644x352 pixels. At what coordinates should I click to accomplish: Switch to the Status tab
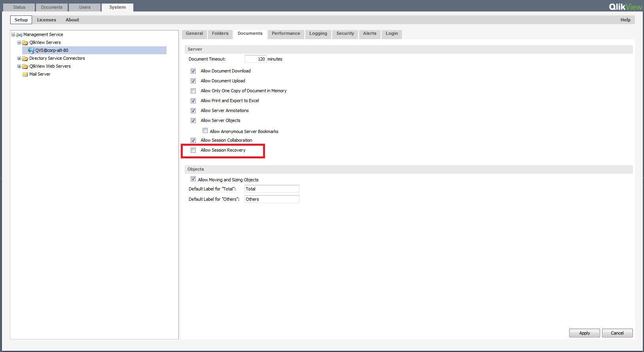(19, 8)
